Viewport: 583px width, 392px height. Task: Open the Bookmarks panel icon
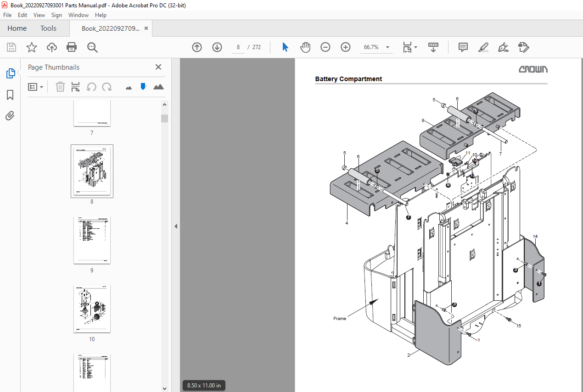pyautogui.click(x=10, y=95)
